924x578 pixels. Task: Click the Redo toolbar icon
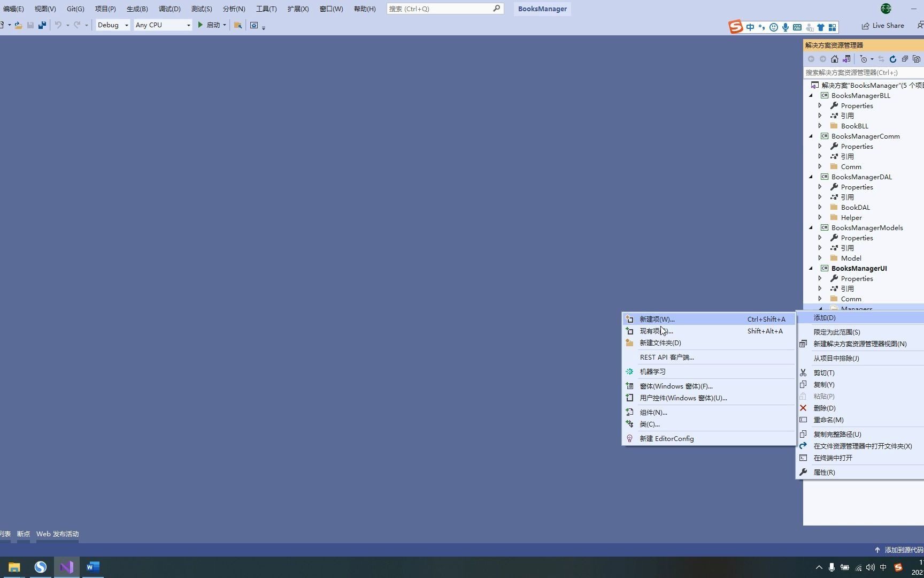pyautogui.click(x=77, y=25)
